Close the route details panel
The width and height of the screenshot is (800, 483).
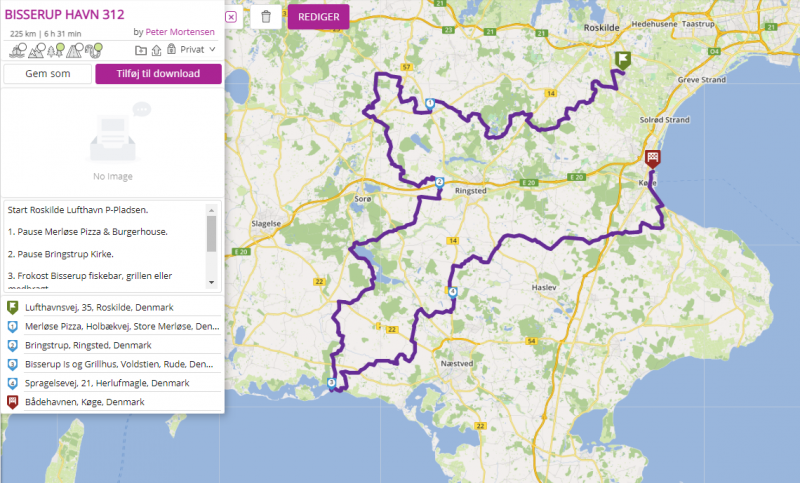(x=231, y=17)
